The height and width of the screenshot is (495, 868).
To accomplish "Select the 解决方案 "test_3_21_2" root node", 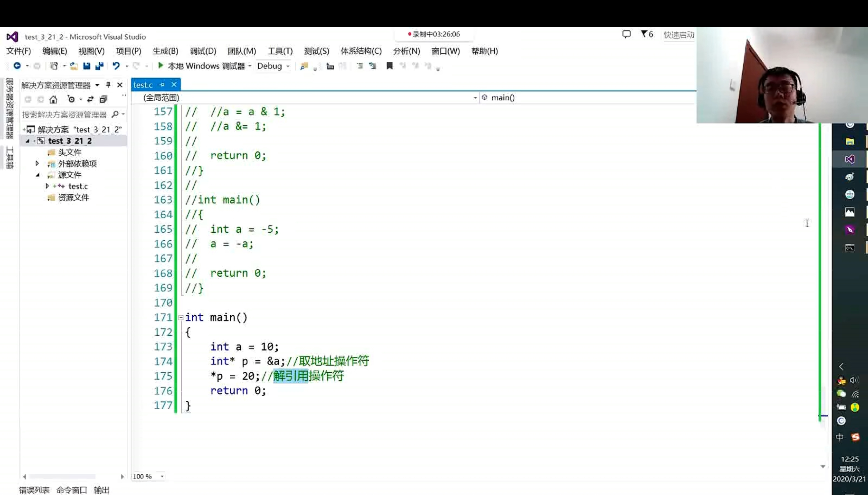I will 80,130.
